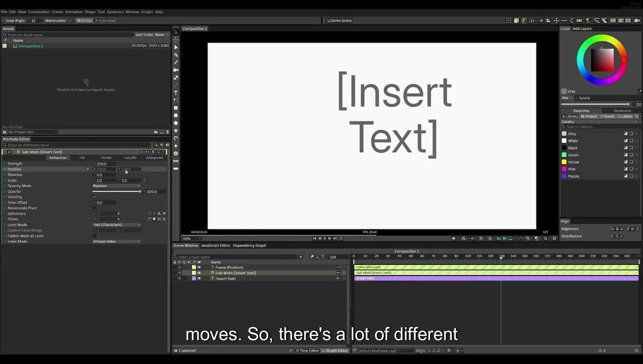Toggle the Manipulator checkbox
This screenshot has width=643, height=364.
point(71,20)
